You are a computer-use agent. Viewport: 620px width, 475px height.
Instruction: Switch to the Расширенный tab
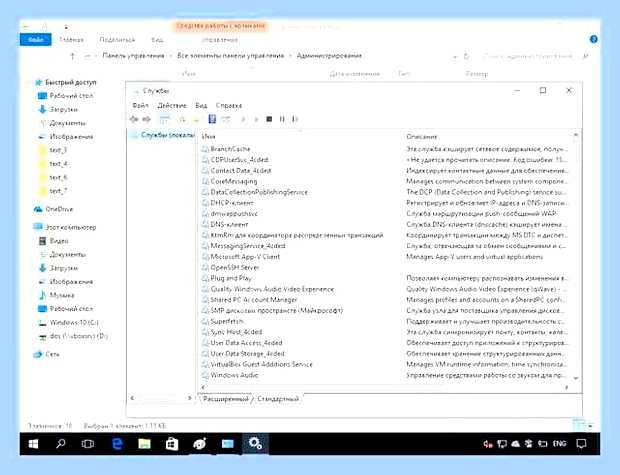(226, 399)
